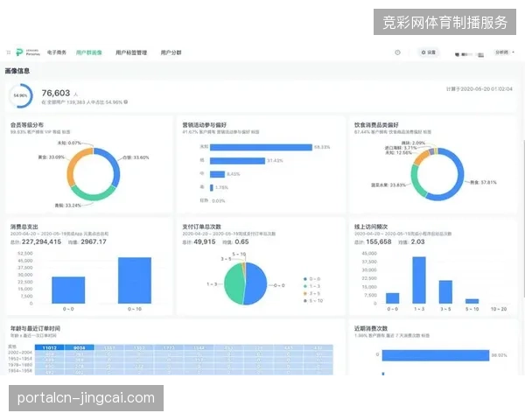Image resolution: width=525 pixels, height=420 pixels.
Task: Open the 分析师 role dropdown
Action: point(505,52)
